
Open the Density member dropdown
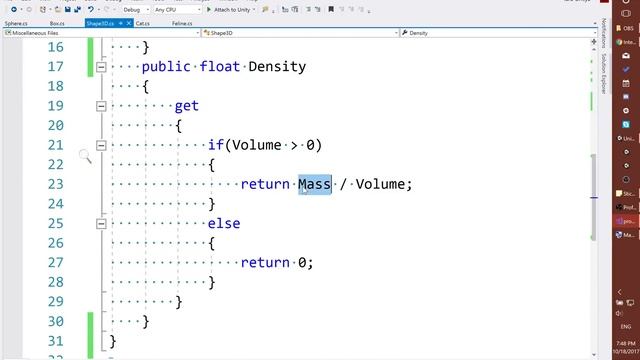pyautogui.click(x=499, y=33)
